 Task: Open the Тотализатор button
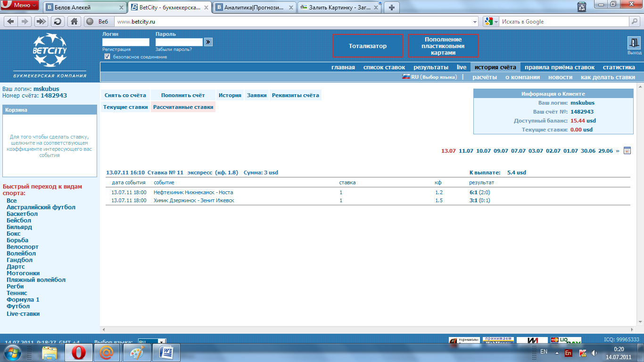pyautogui.click(x=368, y=46)
